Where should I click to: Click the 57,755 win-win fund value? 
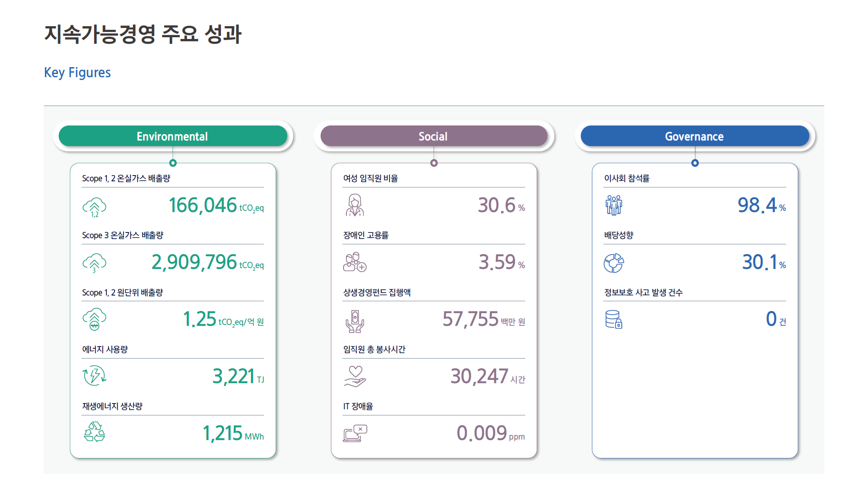(x=483, y=319)
